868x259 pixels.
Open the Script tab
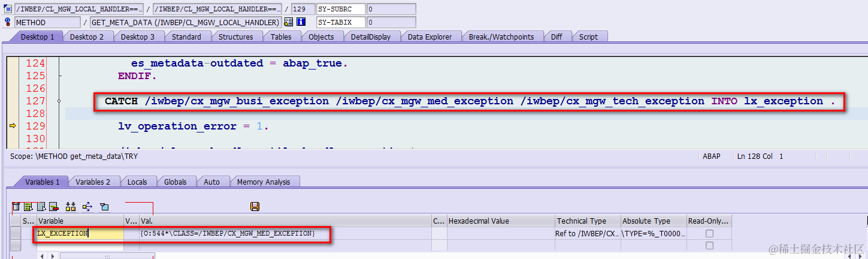click(588, 37)
